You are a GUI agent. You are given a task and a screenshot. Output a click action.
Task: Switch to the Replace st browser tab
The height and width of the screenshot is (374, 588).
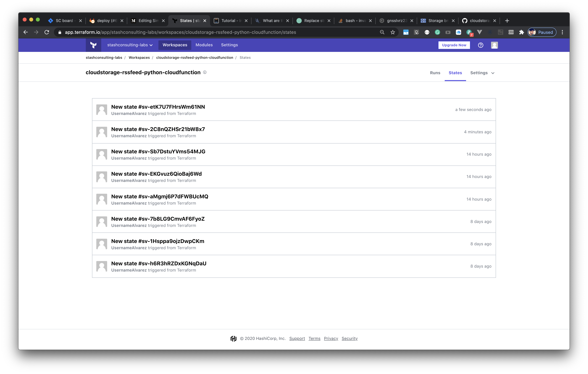coord(313,21)
